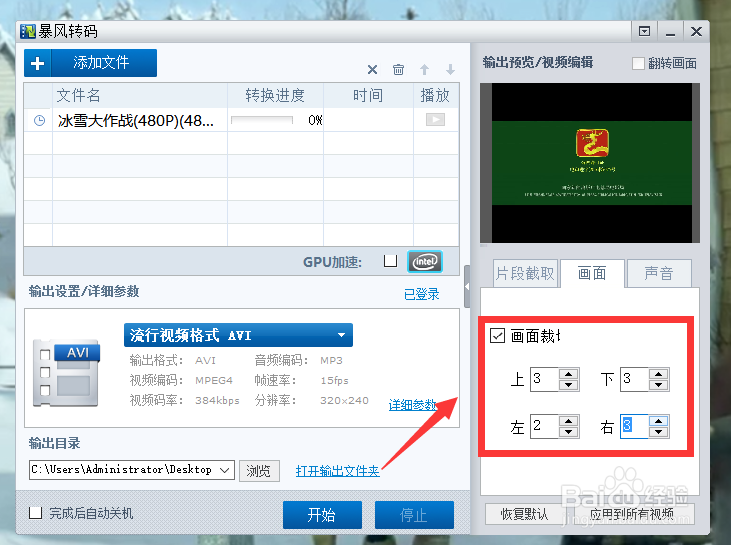Move file down with down arrow icon

coord(450,69)
